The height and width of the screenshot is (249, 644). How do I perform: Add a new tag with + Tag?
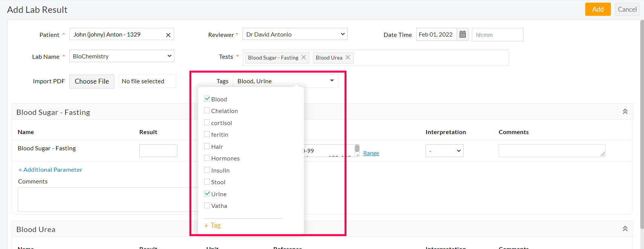coord(212,225)
